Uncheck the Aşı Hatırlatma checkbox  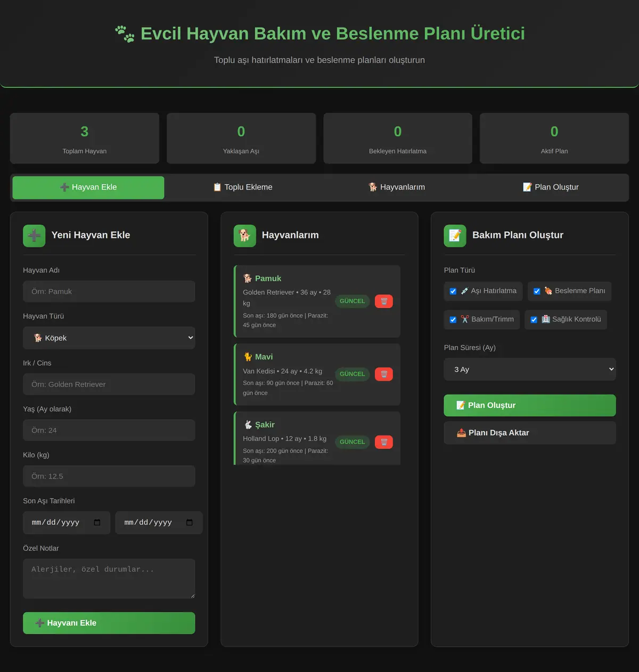453,291
